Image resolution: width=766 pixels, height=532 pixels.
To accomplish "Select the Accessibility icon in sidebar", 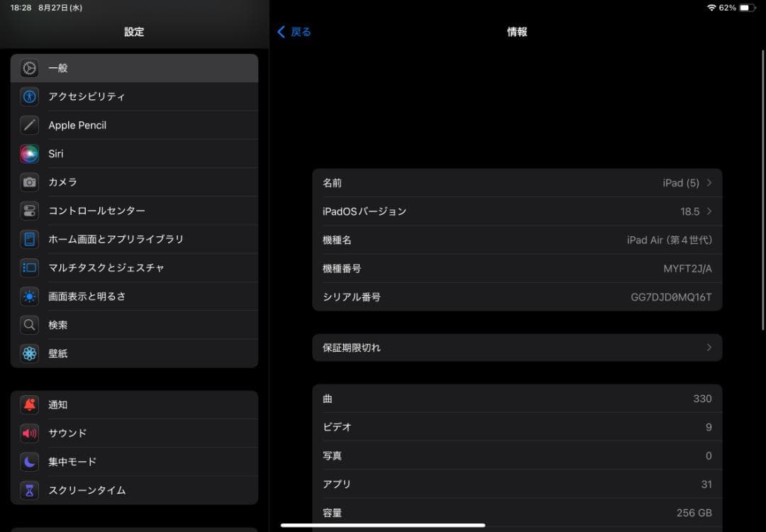I will pos(28,96).
